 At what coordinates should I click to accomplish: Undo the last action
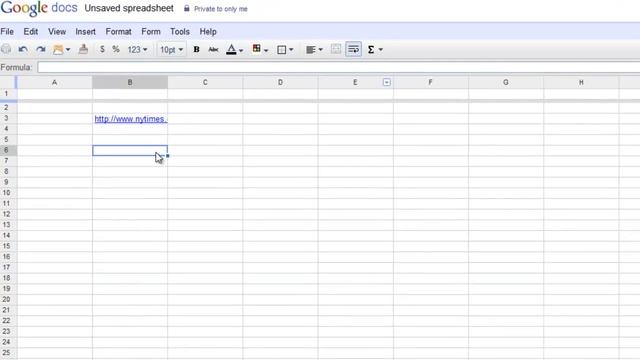(x=23, y=49)
